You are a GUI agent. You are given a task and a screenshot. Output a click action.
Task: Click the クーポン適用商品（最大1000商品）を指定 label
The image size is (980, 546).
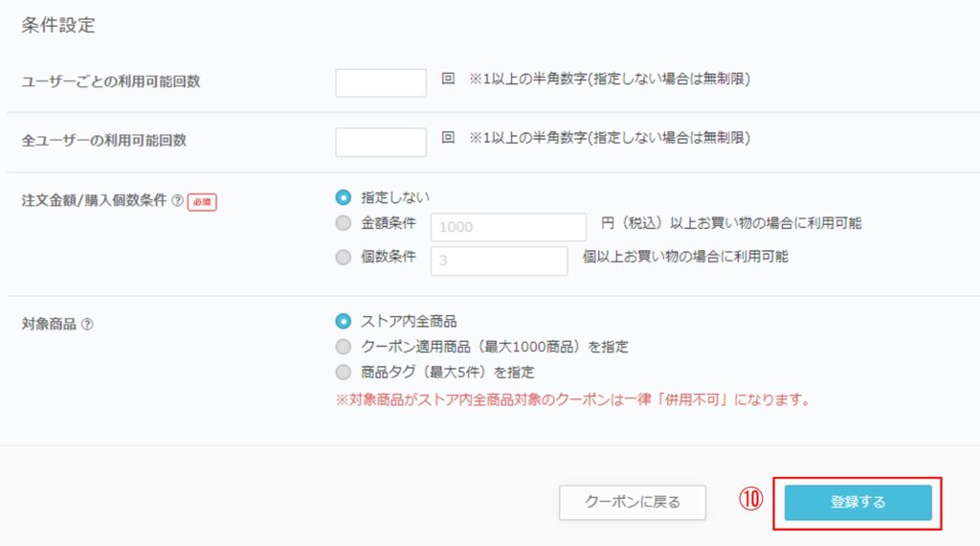coord(495,347)
